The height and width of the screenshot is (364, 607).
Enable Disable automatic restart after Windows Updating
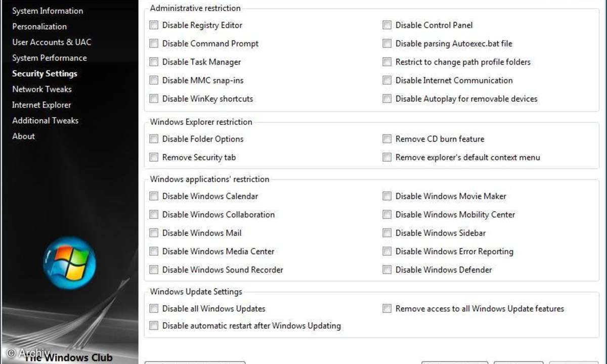[154, 326]
